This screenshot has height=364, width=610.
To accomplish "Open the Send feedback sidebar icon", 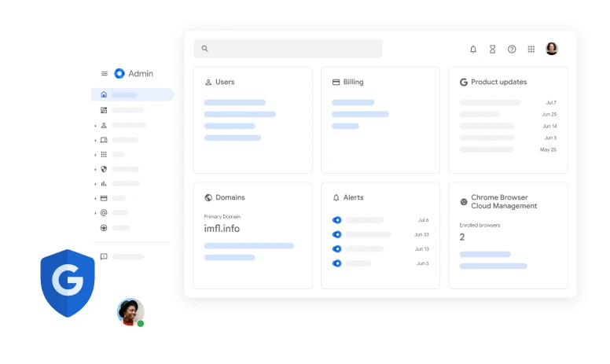I will [104, 256].
